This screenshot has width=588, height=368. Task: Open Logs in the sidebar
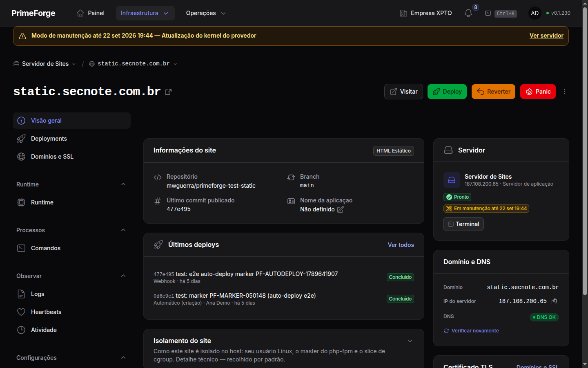coord(72,294)
